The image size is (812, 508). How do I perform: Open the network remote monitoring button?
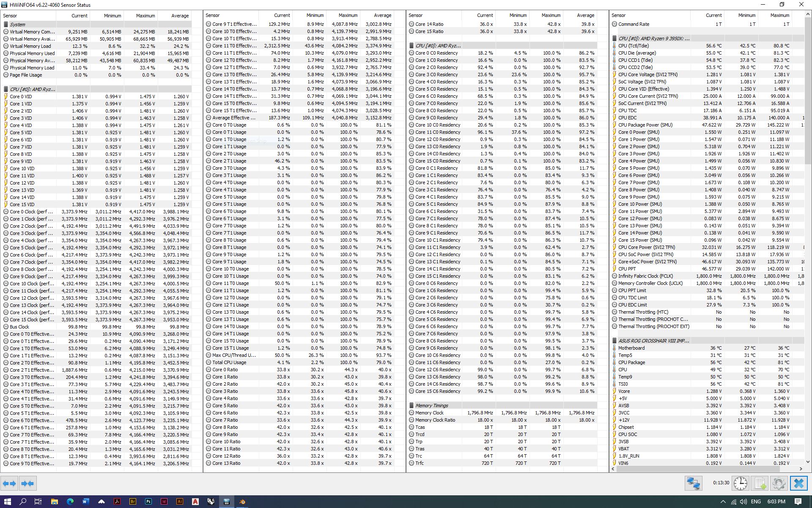tap(694, 483)
